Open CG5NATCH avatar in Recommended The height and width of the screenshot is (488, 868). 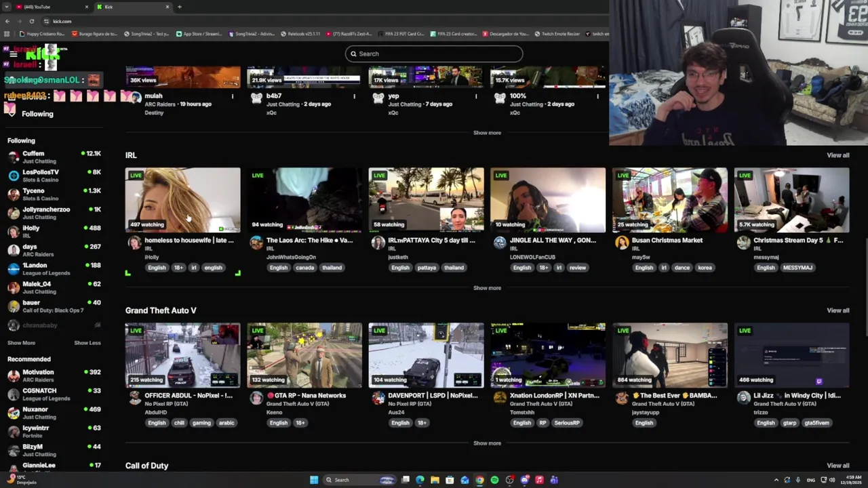(x=14, y=394)
